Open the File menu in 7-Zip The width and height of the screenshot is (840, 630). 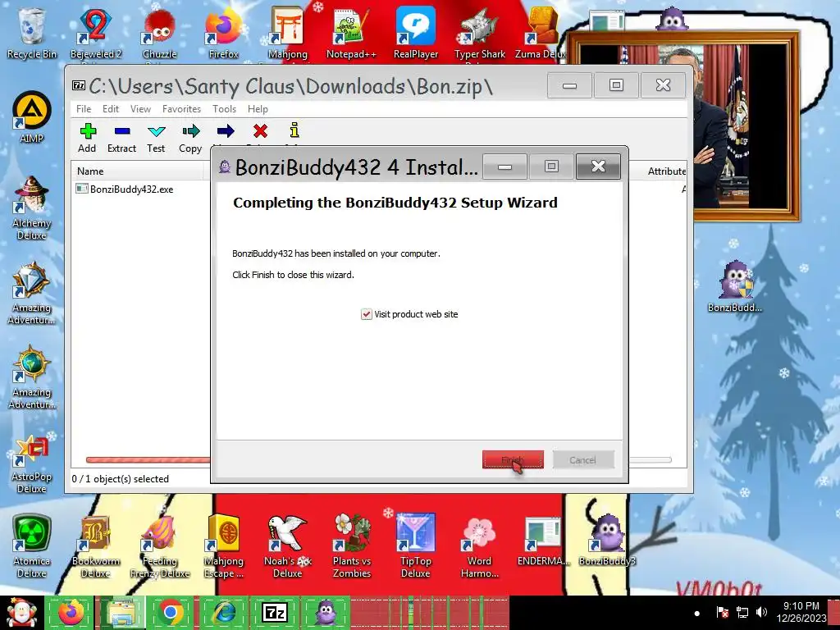pos(84,109)
